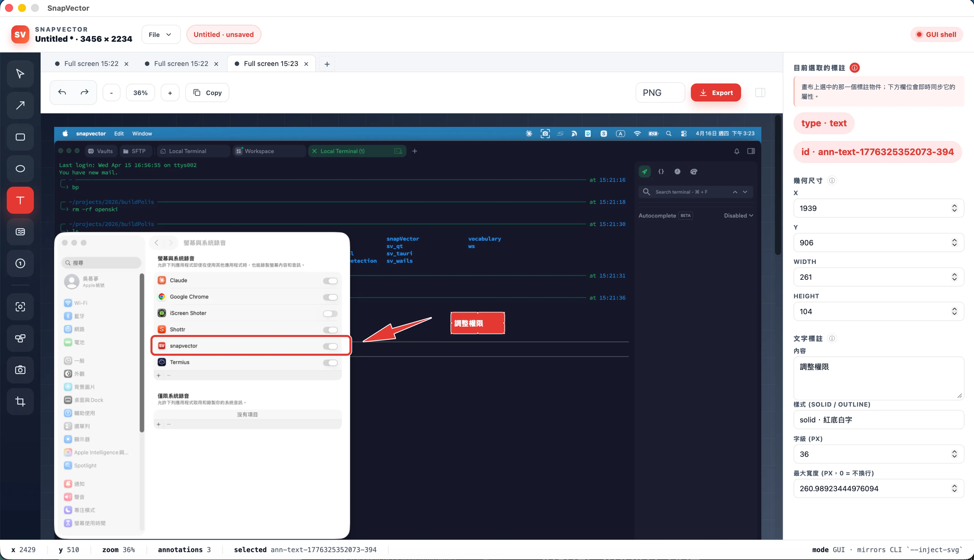Select the wavy blur tool
The width and height of the screenshot is (974, 560).
20,232
